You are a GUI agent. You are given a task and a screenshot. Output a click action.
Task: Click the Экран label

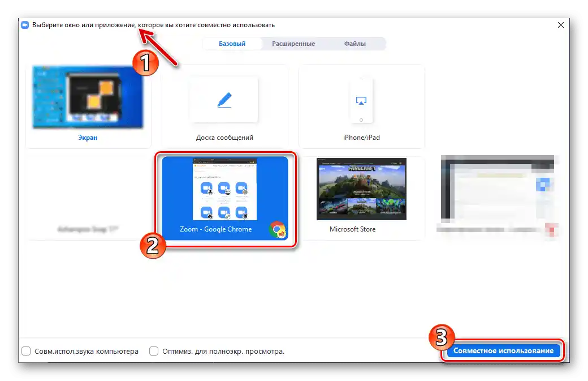[88, 138]
